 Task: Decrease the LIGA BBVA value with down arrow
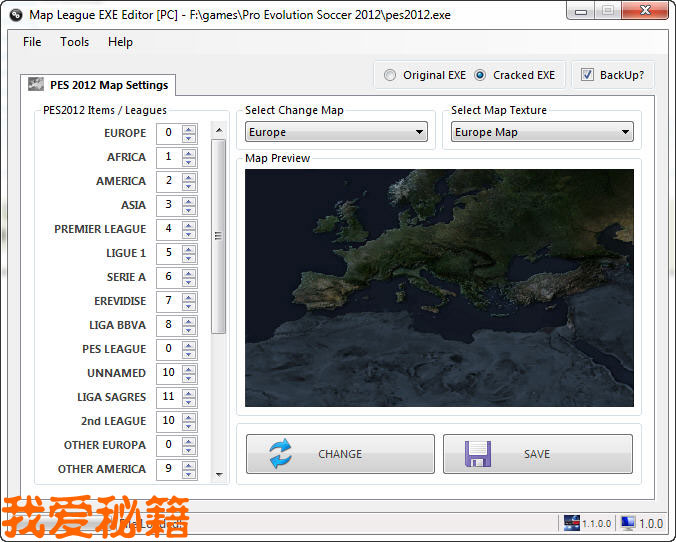(x=190, y=329)
